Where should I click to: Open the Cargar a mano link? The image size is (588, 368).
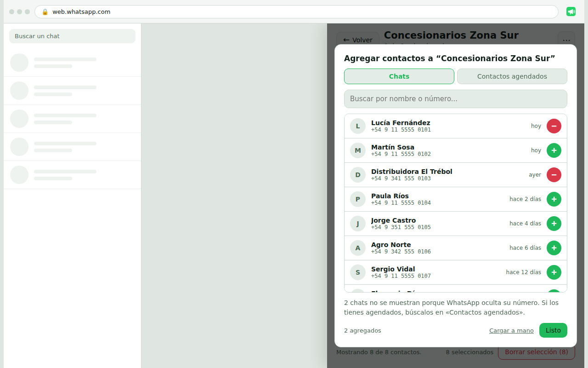(511, 331)
